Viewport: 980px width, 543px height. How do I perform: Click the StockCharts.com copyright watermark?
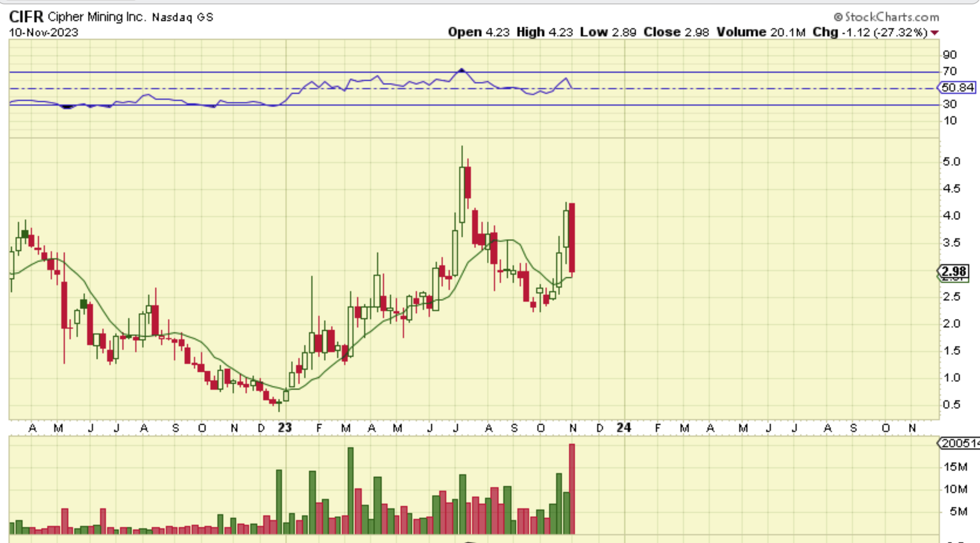tap(886, 17)
